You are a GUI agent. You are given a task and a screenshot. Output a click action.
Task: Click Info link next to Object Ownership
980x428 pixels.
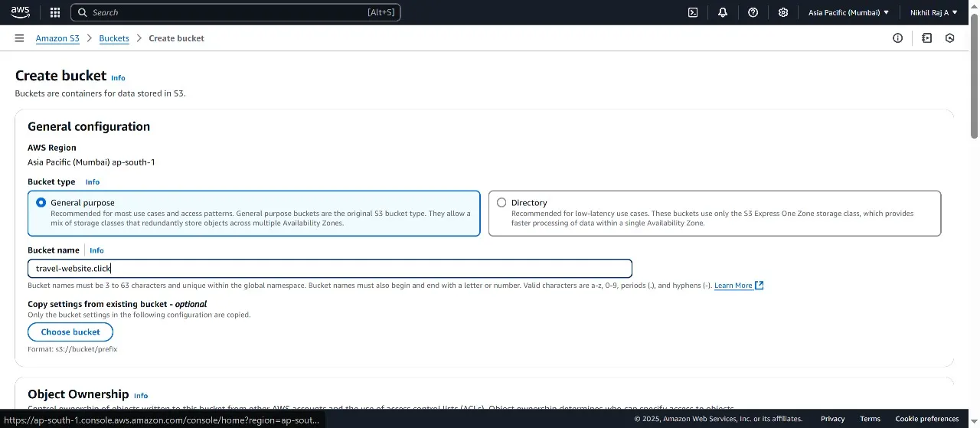tap(141, 396)
